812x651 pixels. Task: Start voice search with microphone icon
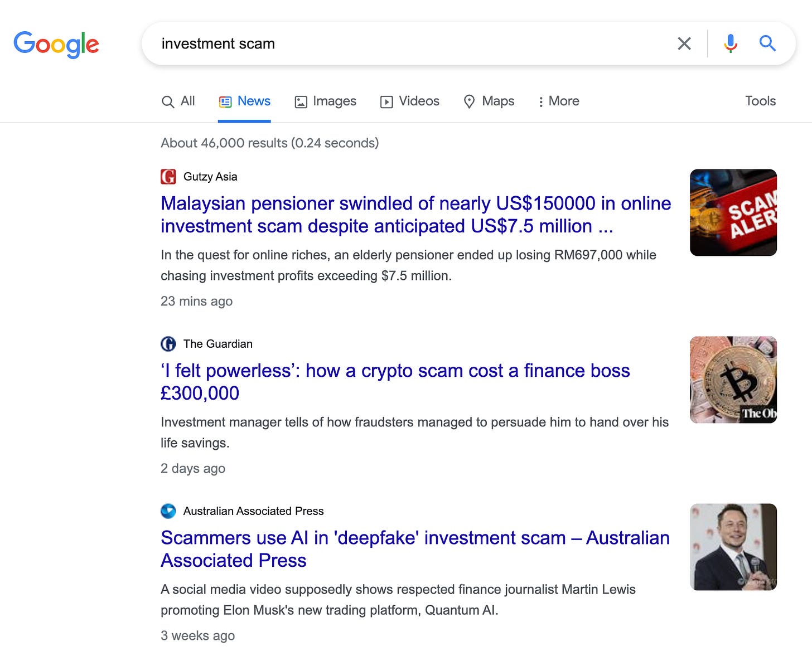[x=731, y=43]
